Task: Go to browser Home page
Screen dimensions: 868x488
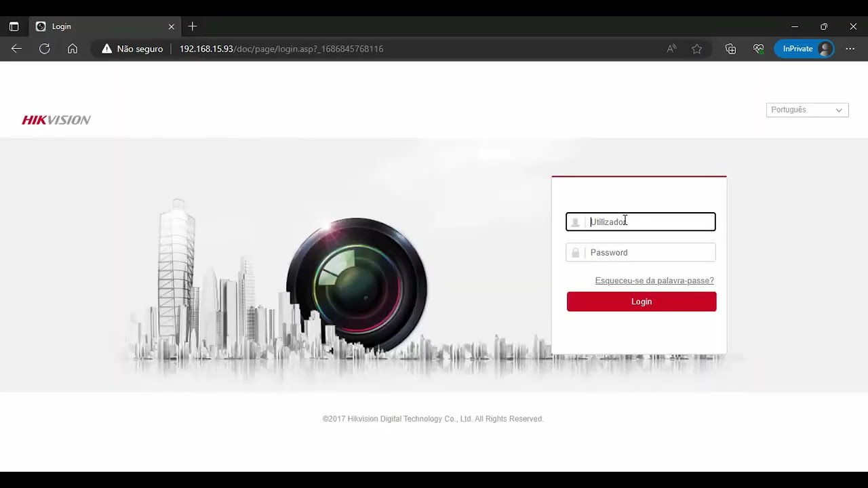Action: (73, 49)
